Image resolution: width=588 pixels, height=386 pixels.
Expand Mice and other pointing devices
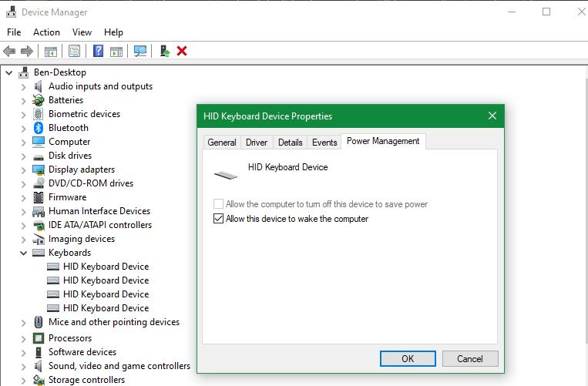click(24, 322)
